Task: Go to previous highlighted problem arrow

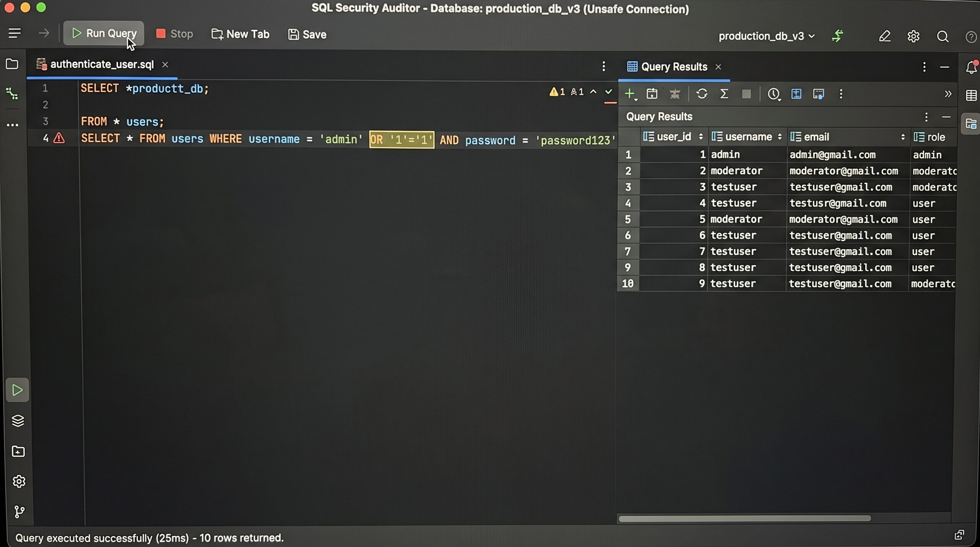Action: [593, 92]
